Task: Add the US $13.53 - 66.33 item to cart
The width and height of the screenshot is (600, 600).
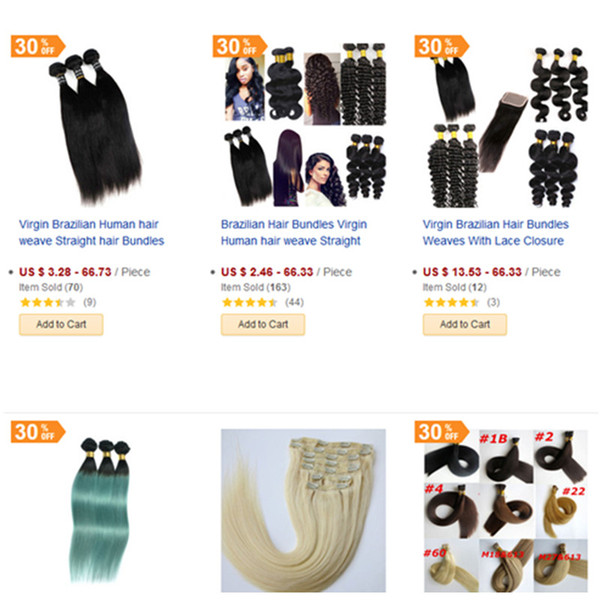Action: (465, 324)
